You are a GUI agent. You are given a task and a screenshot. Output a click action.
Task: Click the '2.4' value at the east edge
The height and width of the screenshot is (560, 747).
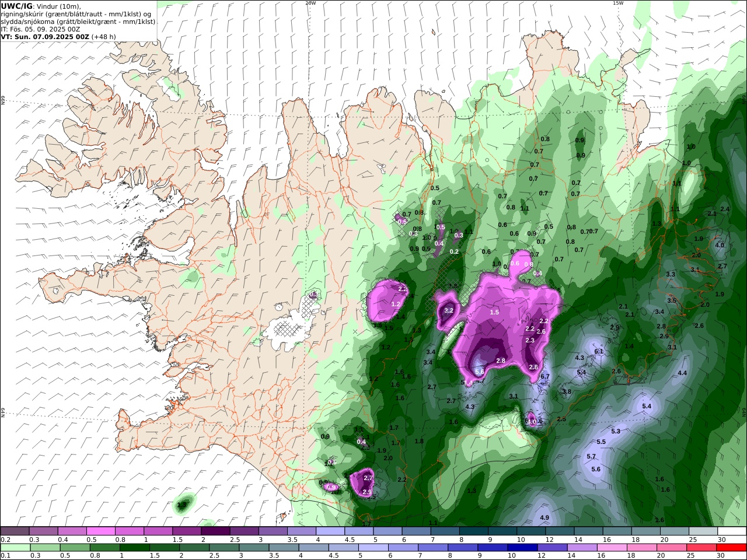pos(725,209)
